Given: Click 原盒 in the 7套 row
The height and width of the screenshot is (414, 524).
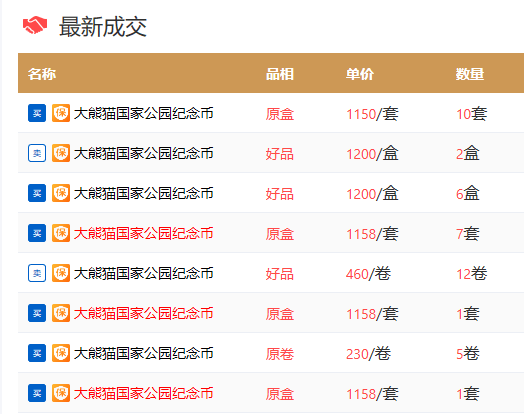Looking at the screenshot, I should 280,234.
